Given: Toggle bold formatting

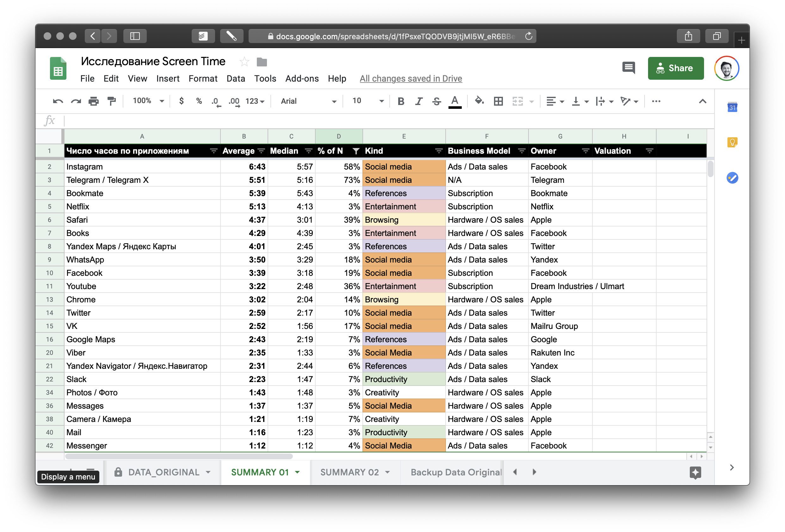Looking at the screenshot, I should tap(401, 101).
